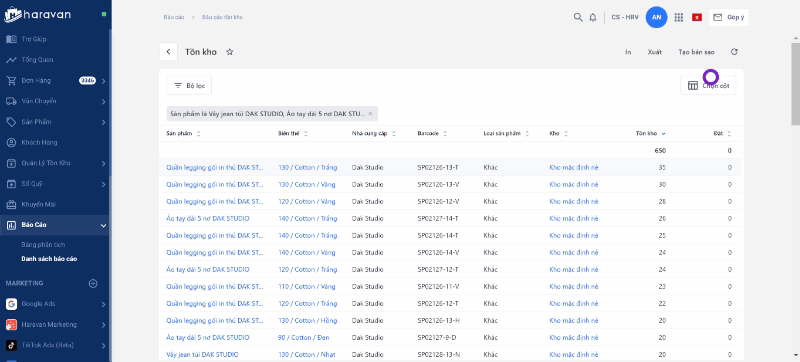
Task: Open the Bộ lọc filter button
Action: tap(189, 86)
